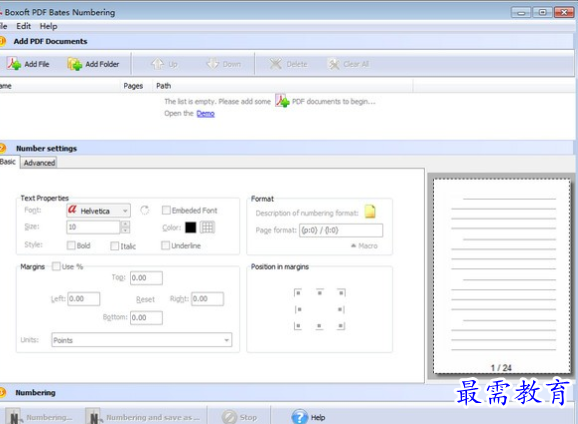The height and width of the screenshot is (424, 578).
Task: Select bottom-left margin position
Action: 298,326
